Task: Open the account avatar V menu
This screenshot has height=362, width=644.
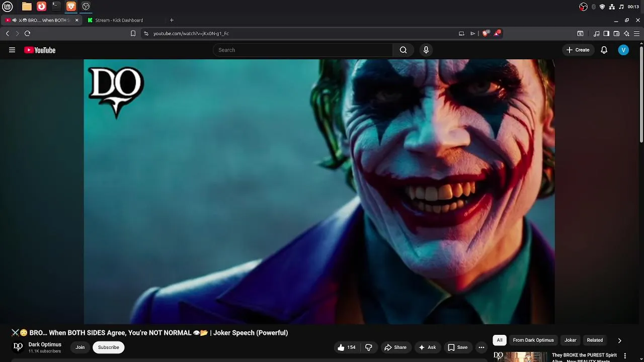Action: pyautogui.click(x=623, y=50)
